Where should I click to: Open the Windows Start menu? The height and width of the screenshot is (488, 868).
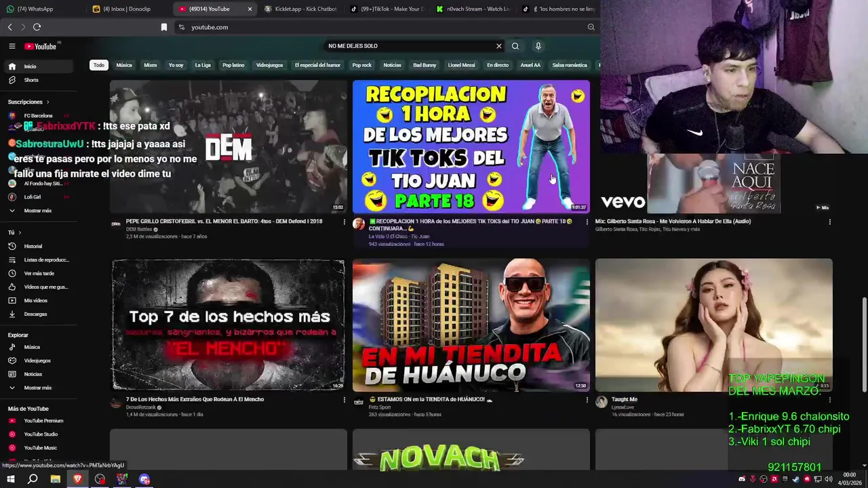pyautogui.click(x=9, y=479)
